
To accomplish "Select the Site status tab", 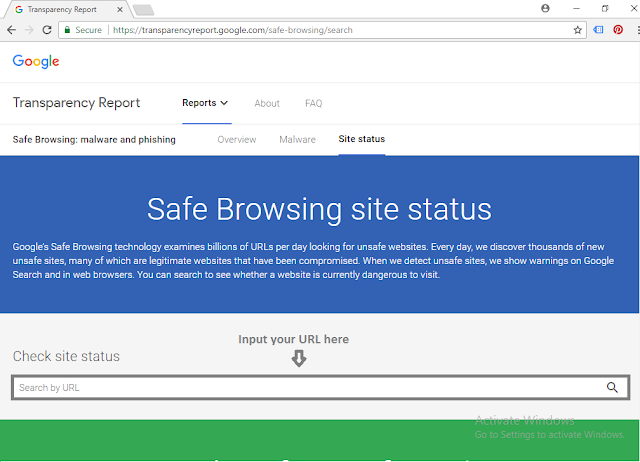I will click(362, 139).
